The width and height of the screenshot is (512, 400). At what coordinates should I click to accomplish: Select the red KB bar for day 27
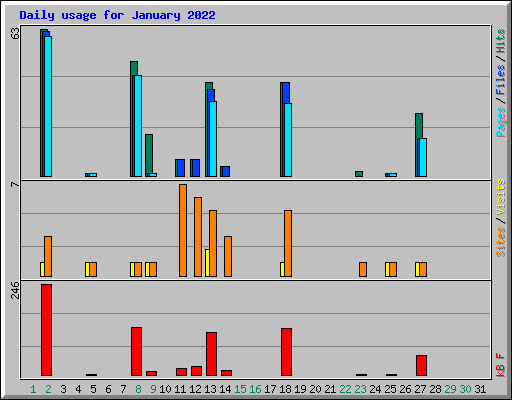(x=422, y=365)
